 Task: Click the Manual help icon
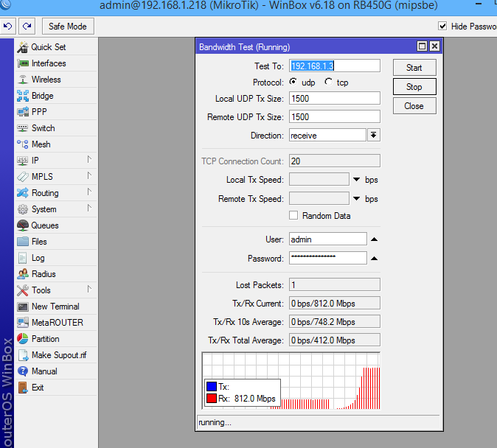tap(23, 371)
